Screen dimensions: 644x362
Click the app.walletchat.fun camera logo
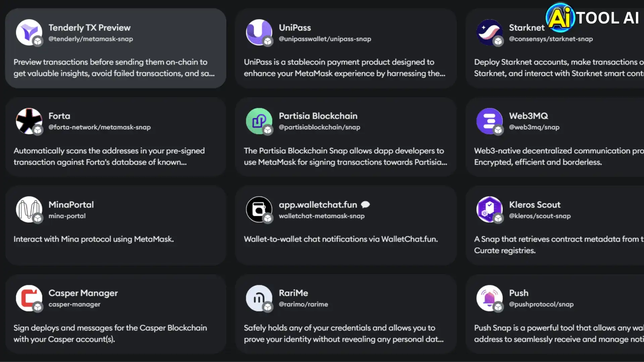259,209
